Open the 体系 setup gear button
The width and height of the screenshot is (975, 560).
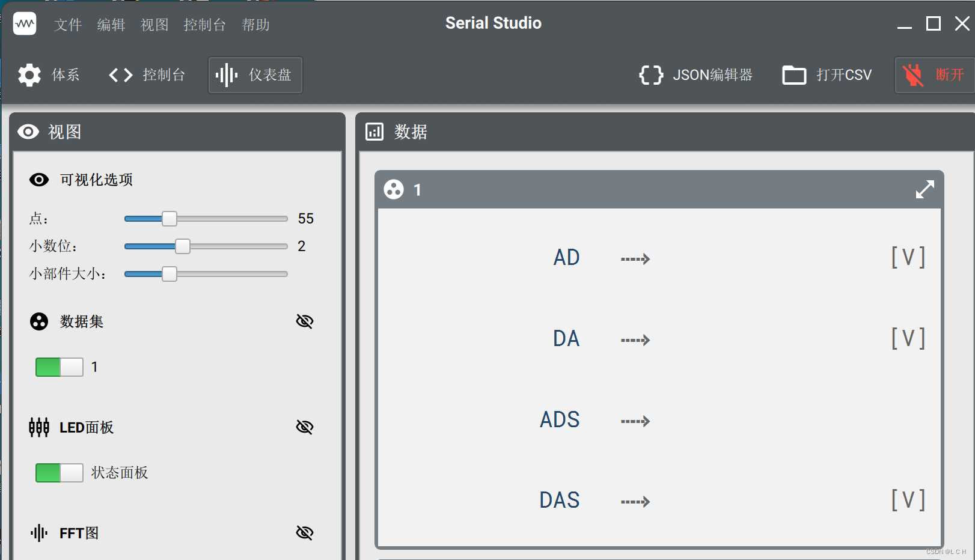tap(48, 75)
